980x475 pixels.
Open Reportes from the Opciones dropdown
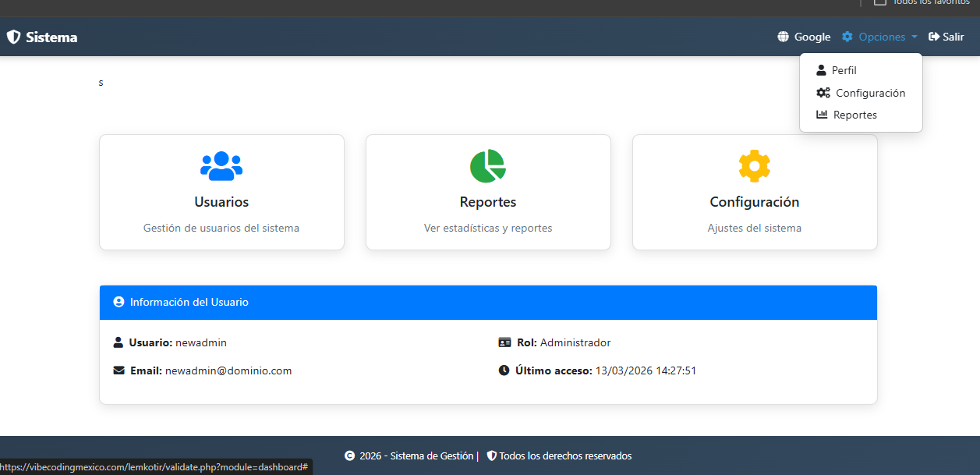[x=854, y=115]
